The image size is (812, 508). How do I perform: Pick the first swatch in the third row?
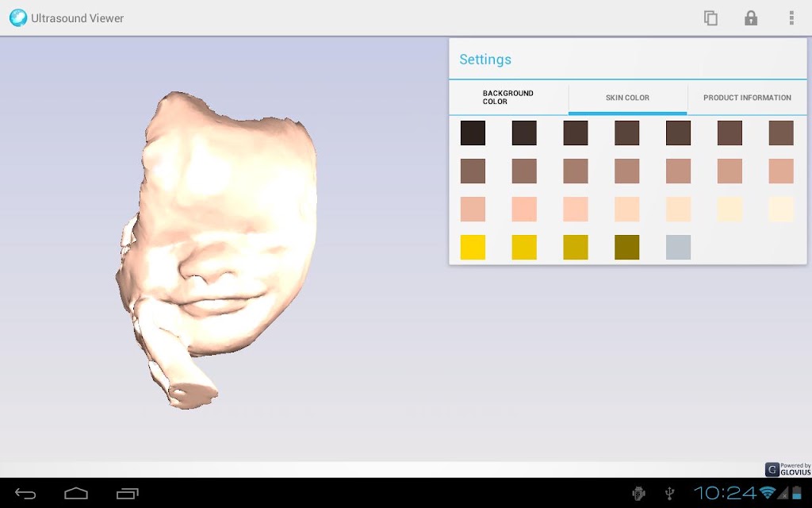473,209
